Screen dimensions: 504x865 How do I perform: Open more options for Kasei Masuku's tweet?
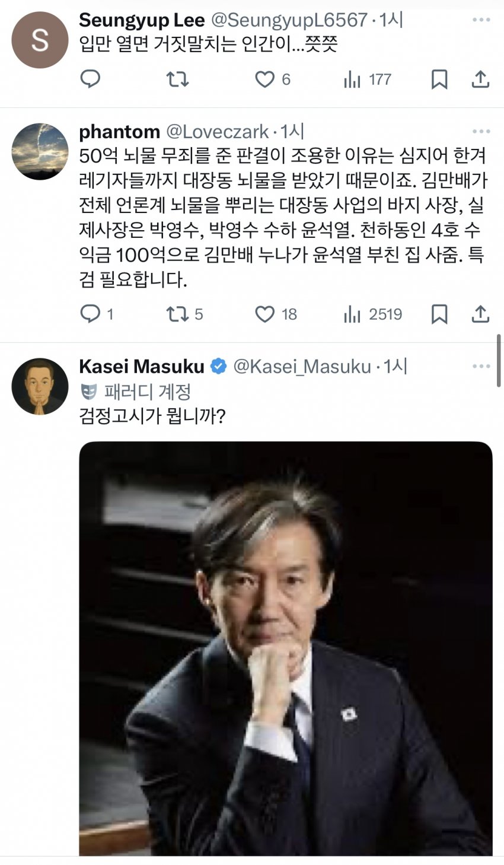pyautogui.click(x=481, y=366)
